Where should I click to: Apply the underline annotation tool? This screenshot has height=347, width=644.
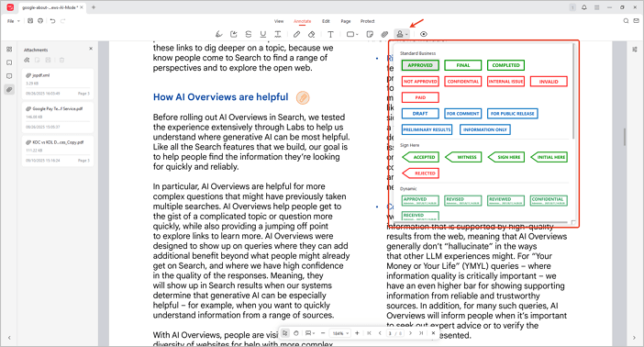click(x=263, y=35)
